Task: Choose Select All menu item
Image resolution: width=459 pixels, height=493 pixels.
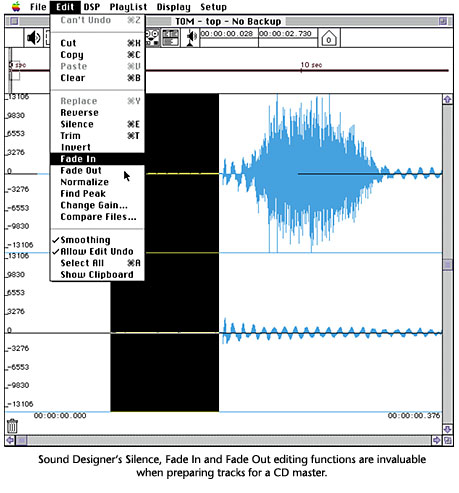Action: coord(97,263)
